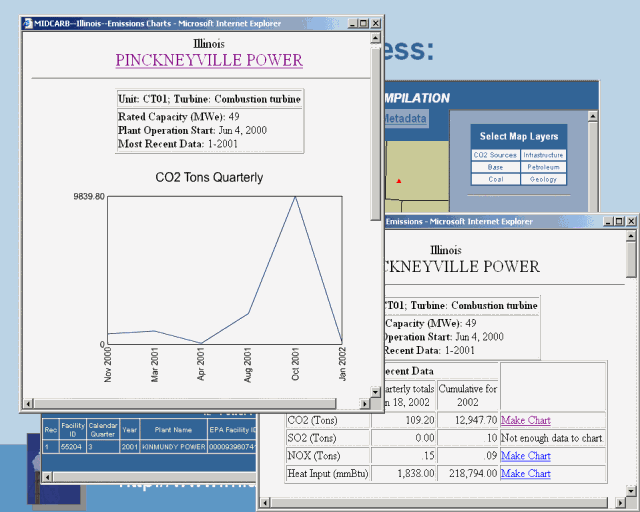Click the Nov 2000 label on the chart axis
This screenshot has width=640, height=512.
coord(107,365)
